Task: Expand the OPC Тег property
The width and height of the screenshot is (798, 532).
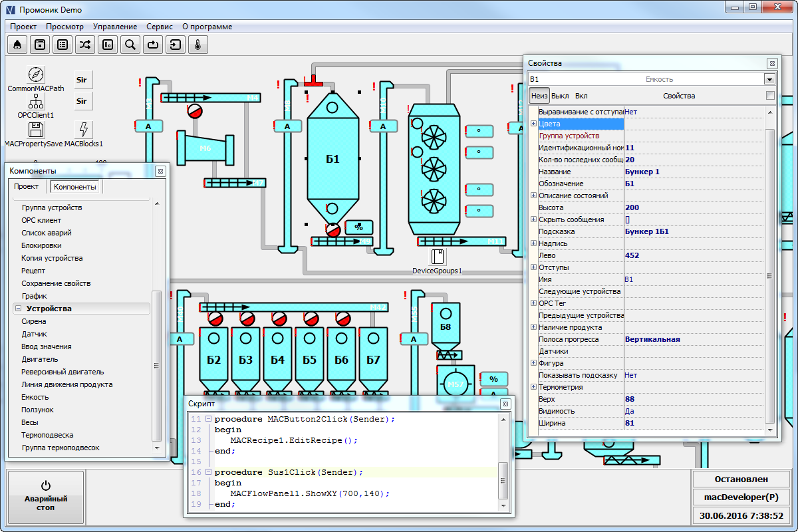Action: click(x=533, y=303)
